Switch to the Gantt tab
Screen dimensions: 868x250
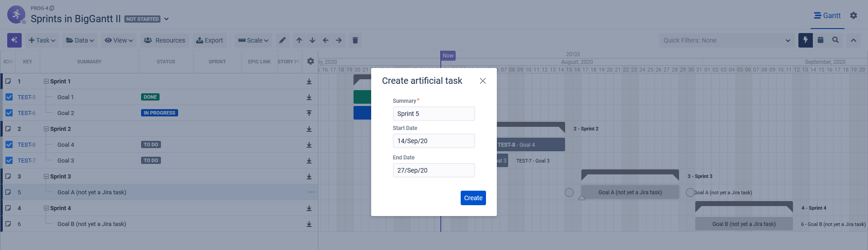click(827, 15)
